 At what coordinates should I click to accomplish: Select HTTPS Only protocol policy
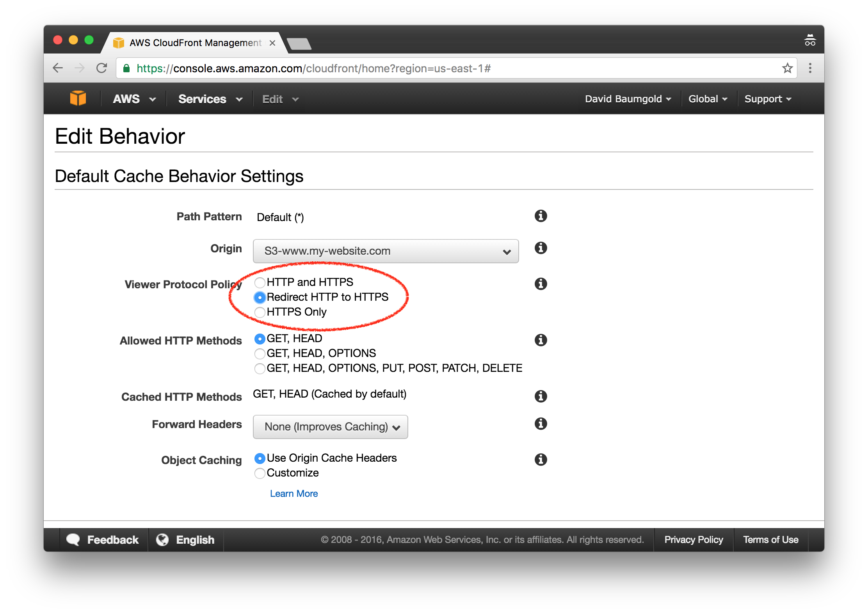tap(260, 312)
